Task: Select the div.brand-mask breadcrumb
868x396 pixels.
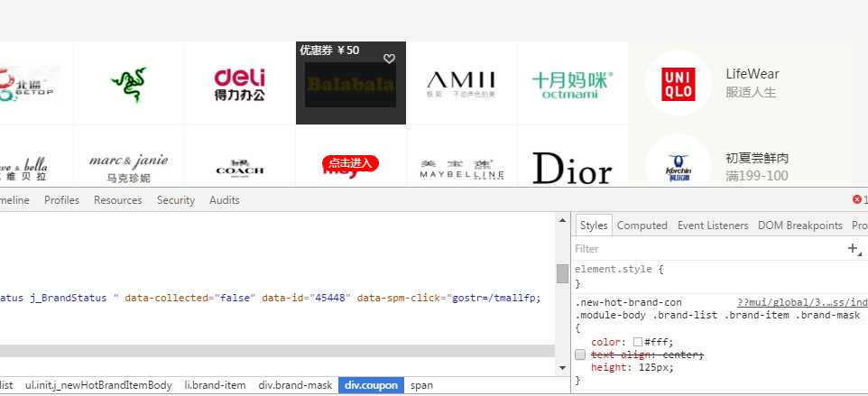Action: 295,385
